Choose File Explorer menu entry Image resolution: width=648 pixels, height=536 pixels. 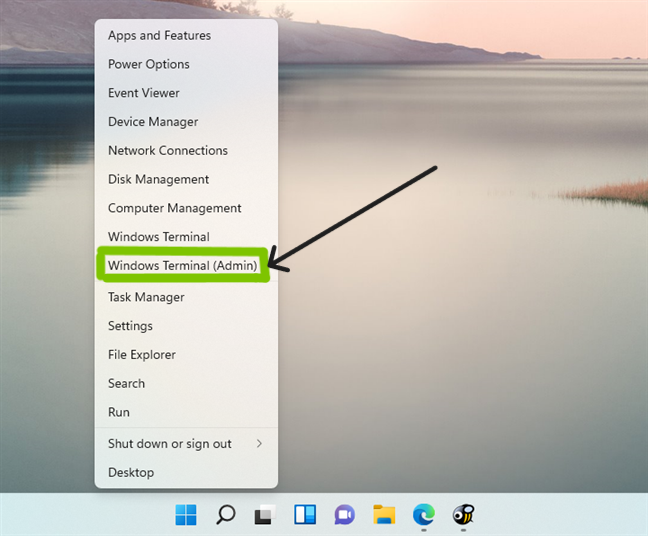coord(186,355)
